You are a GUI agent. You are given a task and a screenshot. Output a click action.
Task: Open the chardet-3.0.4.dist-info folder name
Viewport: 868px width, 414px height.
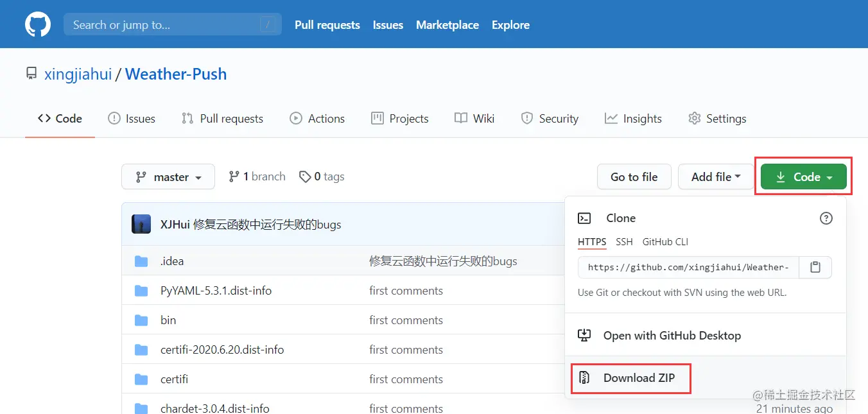215,408
